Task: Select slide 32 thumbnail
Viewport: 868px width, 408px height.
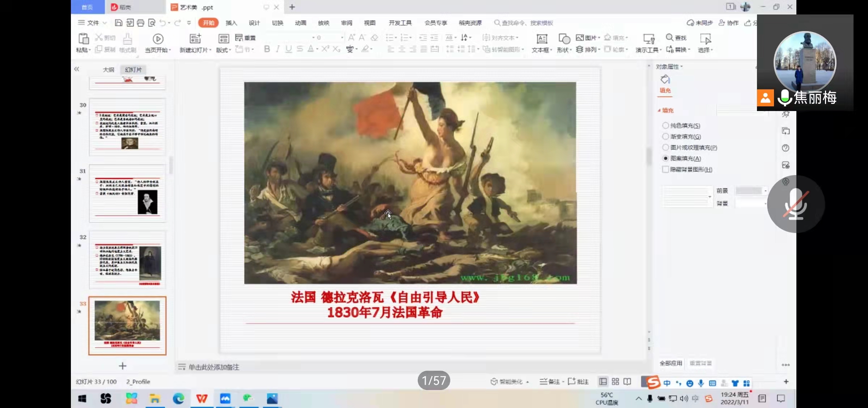Action: (127, 260)
